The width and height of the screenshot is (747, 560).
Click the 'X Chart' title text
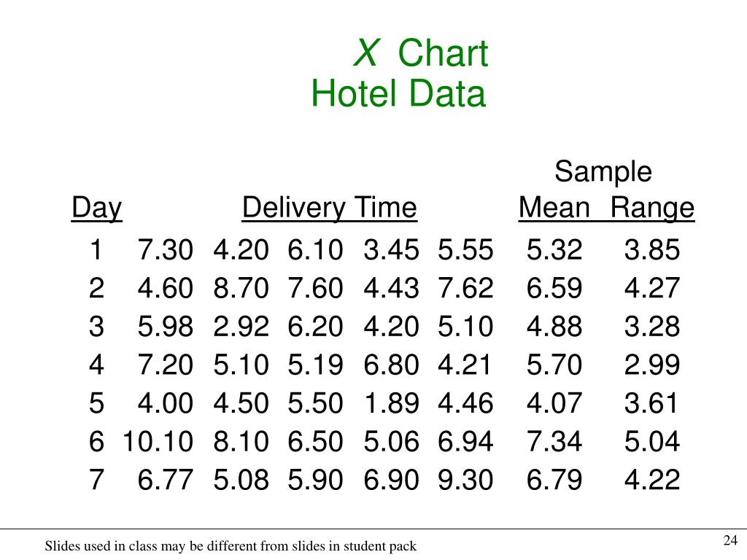pyautogui.click(x=421, y=52)
